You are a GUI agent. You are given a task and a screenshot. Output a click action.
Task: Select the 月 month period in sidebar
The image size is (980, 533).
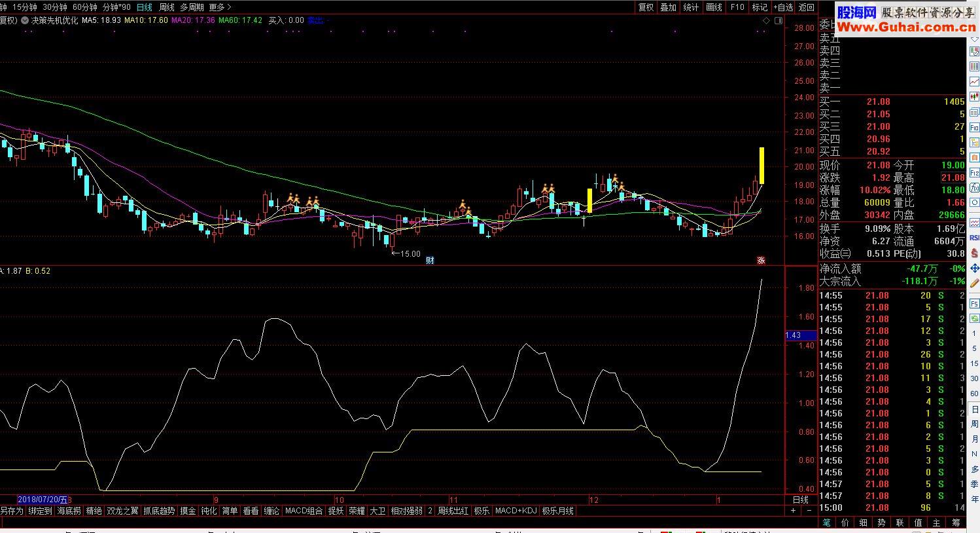[x=975, y=439]
